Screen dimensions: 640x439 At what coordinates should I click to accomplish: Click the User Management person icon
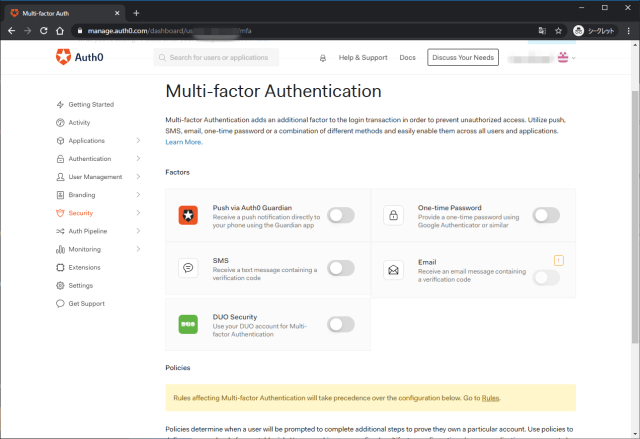(x=60, y=177)
